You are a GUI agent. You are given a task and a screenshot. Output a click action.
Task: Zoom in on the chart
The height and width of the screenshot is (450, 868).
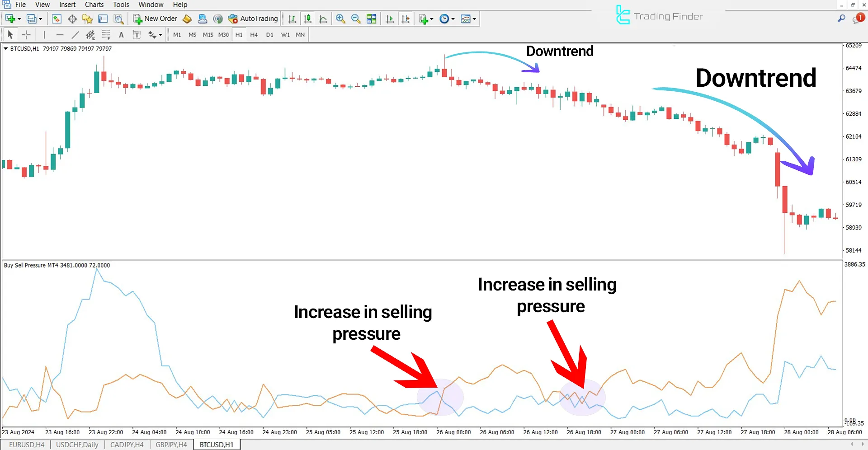pyautogui.click(x=340, y=19)
